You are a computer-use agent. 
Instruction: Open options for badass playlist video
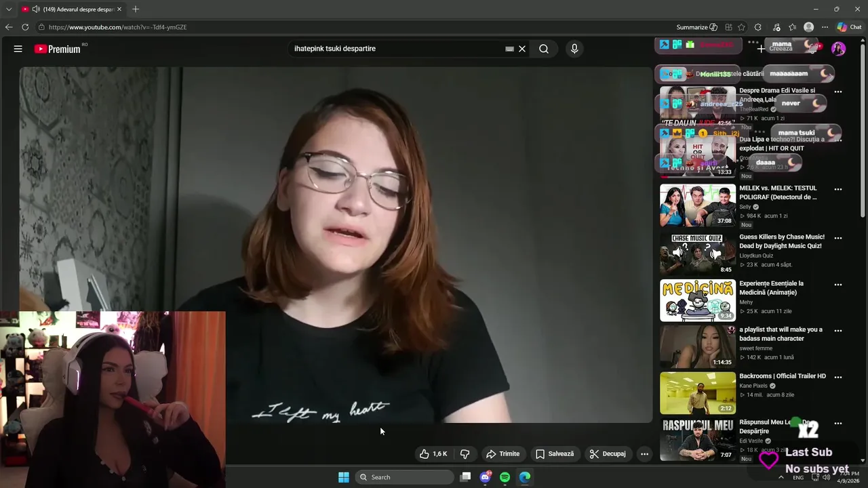click(x=838, y=331)
